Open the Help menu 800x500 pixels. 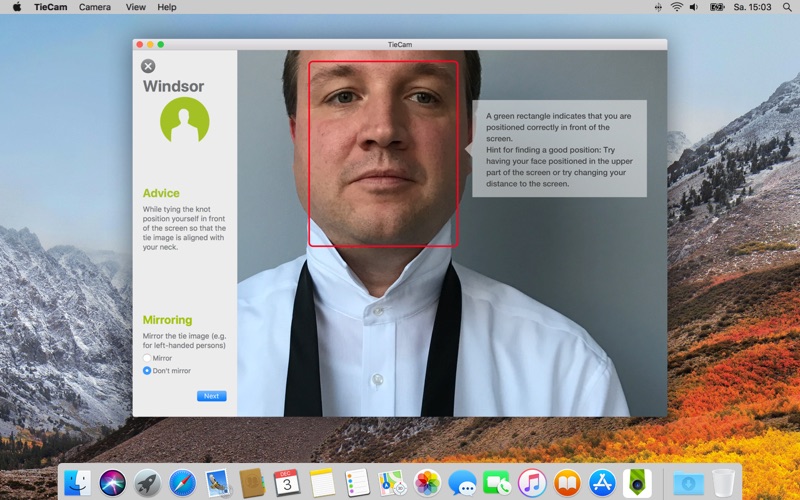pos(167,7)
